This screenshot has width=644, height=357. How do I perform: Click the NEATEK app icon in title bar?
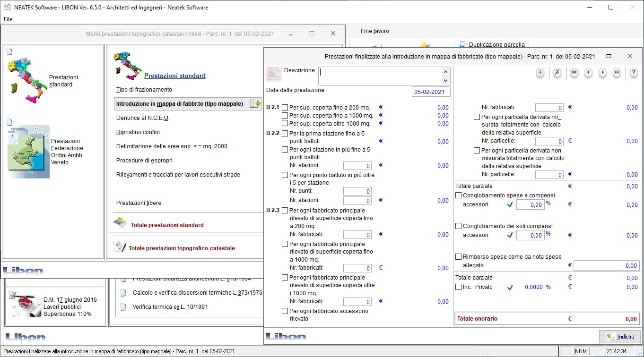7,7
